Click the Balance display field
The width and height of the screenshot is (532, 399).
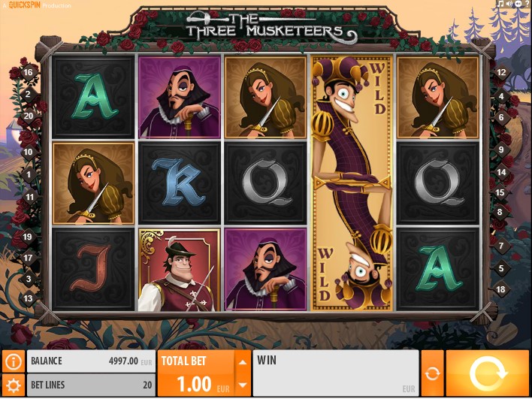coord(91,361)
